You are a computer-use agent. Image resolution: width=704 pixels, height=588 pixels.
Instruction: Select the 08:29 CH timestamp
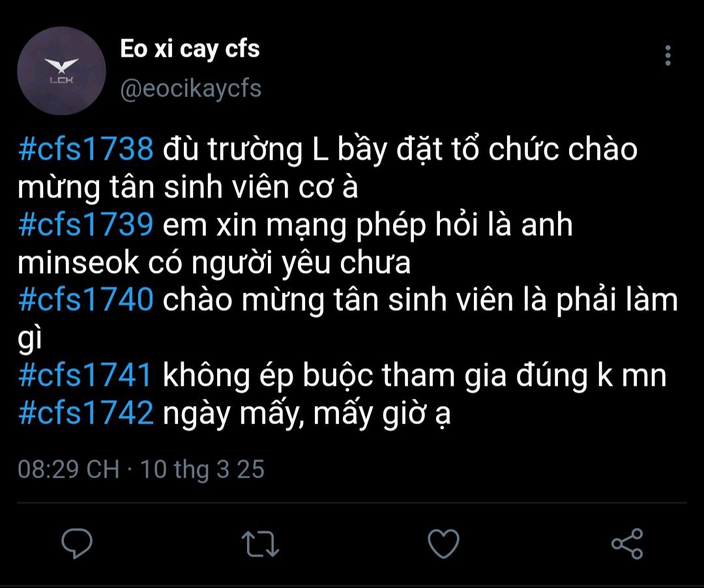[x=68, y=469]
